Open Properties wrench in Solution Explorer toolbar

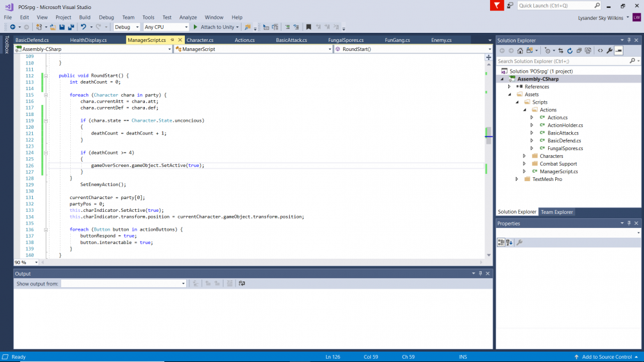609,50
